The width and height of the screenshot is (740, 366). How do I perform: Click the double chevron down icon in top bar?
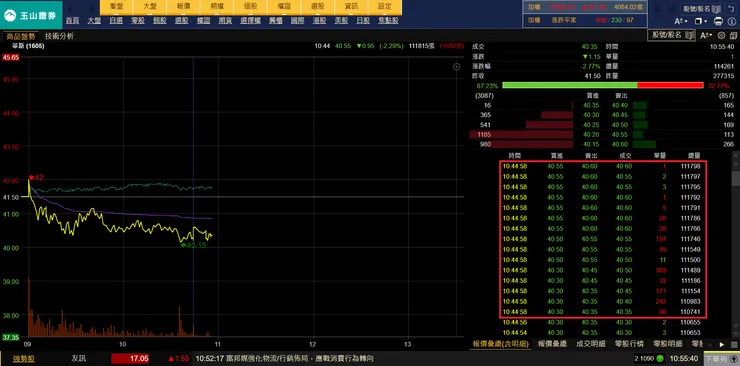[x=671, y=8]
